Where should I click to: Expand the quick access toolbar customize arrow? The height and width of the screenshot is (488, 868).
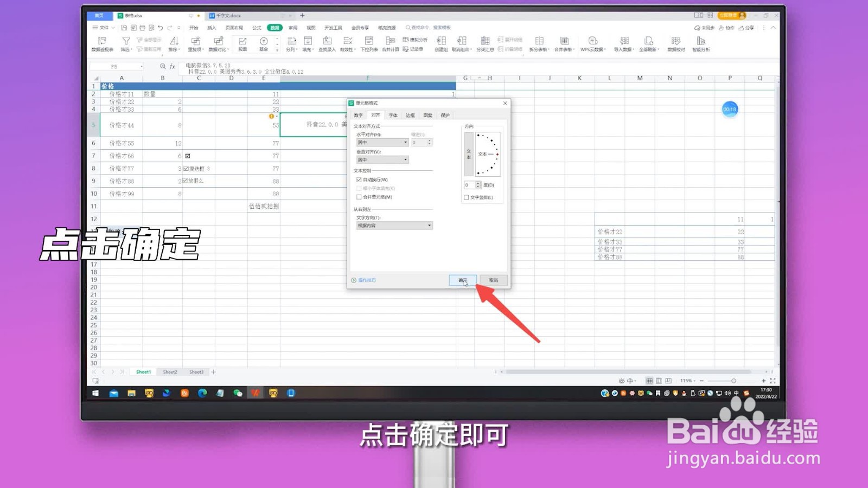coord(179,28)
